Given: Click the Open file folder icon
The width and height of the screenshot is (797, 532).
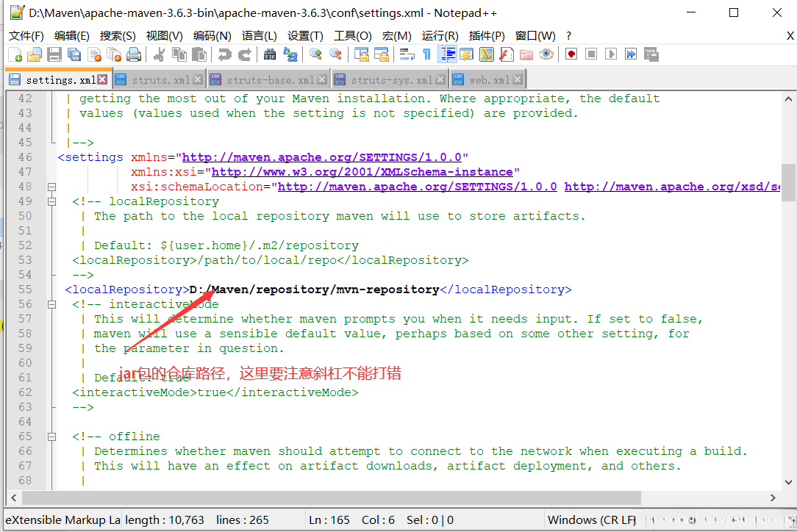Looking at the screenshot, I should tap(34, 54).
